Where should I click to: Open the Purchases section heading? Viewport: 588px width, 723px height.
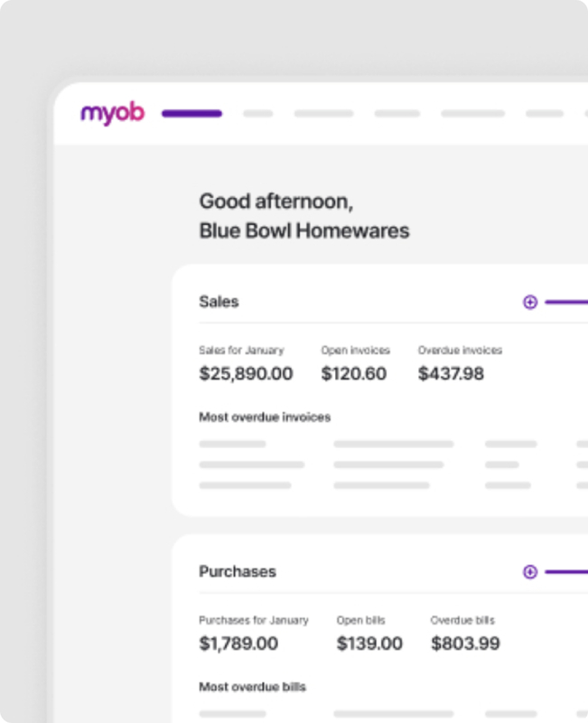click(x=237, y=571)
